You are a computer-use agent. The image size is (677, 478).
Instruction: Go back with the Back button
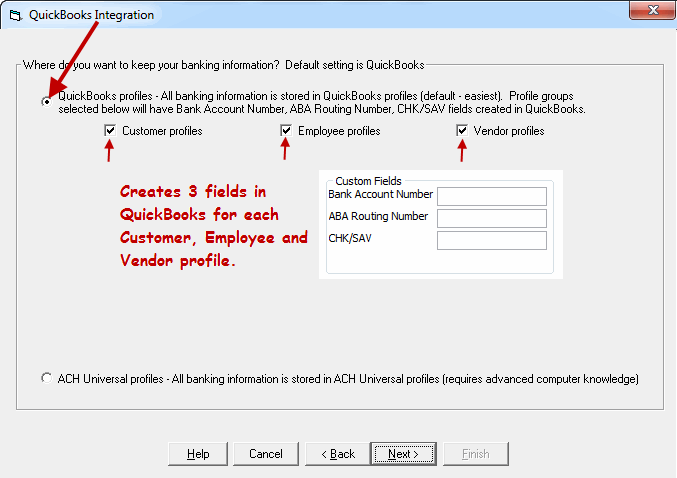[338, 454]
